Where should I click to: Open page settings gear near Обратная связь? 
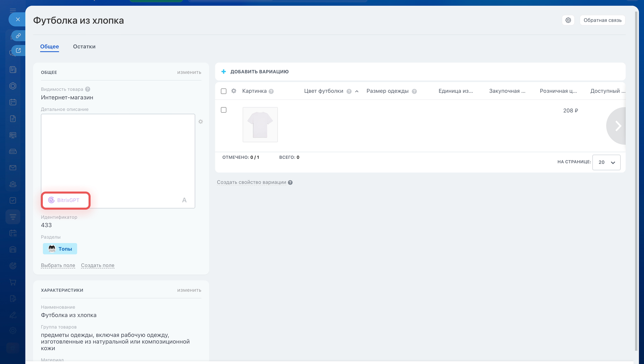(x=568, y=20)
